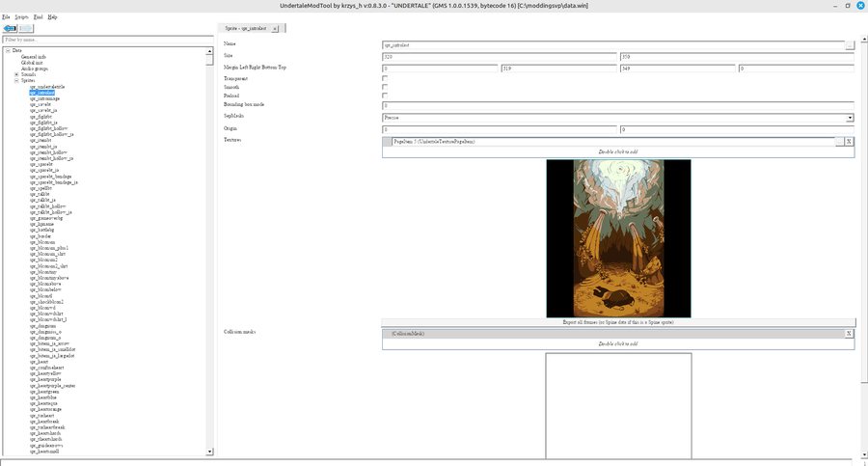Click the Origin Y input field

(x=737, y=129)
